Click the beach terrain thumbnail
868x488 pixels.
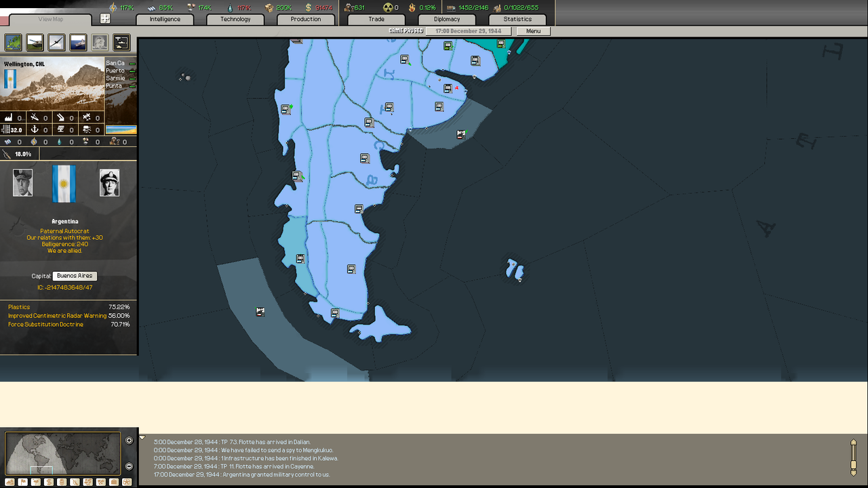click(x=121, y=129)
